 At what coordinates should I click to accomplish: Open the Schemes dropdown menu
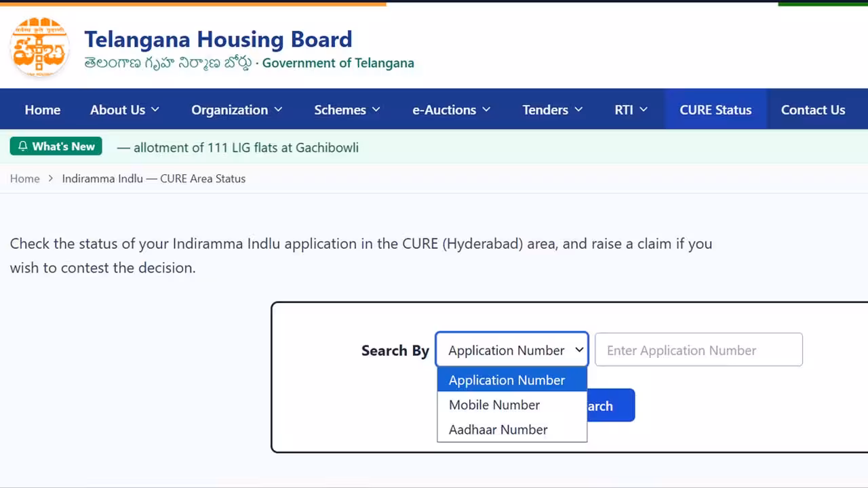[347, 109]
